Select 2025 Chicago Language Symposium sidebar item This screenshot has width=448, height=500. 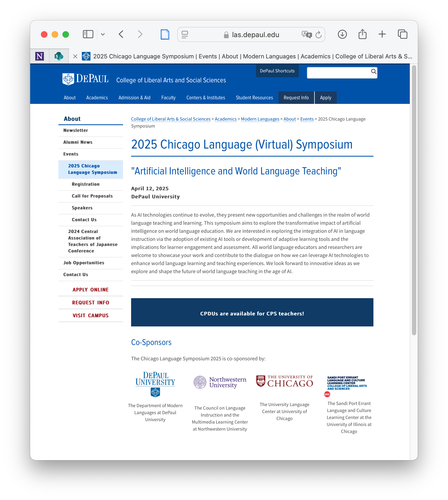[x=91, y=169]
